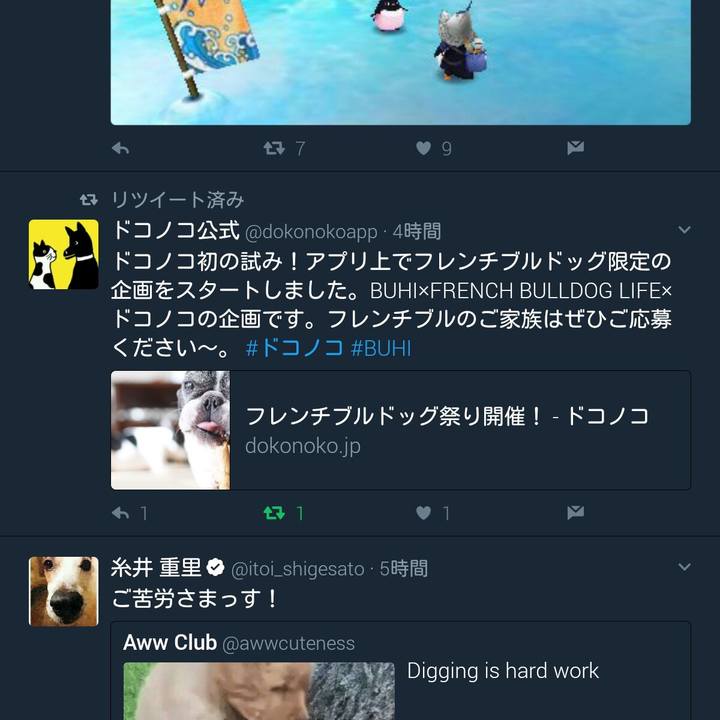View @dokonokoapp handle profile
Viewport: 720px width, 720px height.
point(311,232)
